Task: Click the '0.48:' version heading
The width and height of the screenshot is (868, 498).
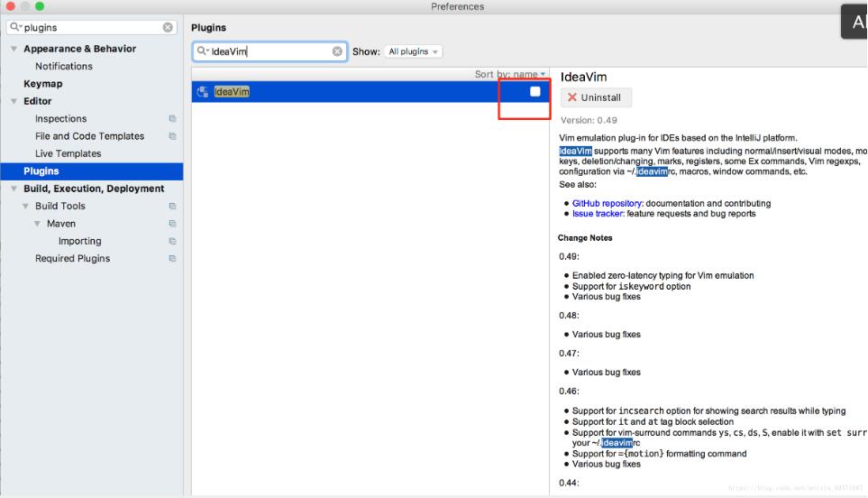Action: point(569,316)
